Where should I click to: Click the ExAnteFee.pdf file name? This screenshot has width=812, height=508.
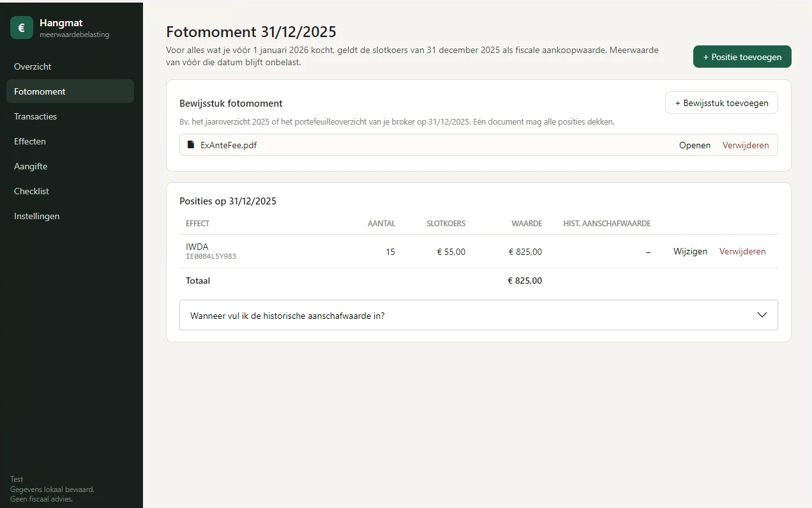pos(229,145)
